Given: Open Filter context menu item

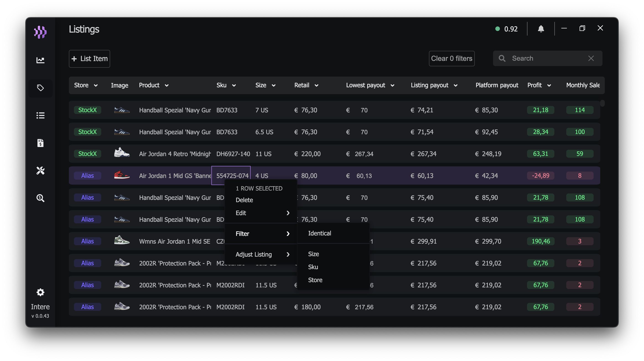Looking at the screenshot, I should [261, 234].
